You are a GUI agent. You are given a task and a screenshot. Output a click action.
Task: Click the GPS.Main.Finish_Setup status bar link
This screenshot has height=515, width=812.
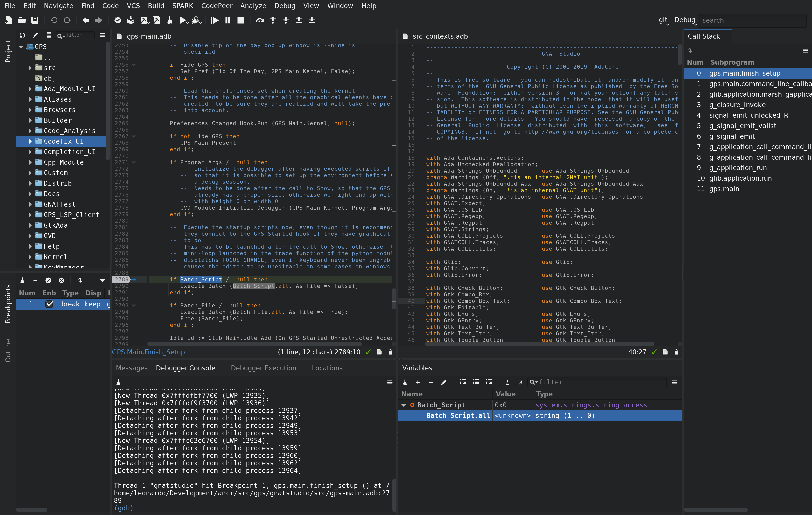point(148,352)
